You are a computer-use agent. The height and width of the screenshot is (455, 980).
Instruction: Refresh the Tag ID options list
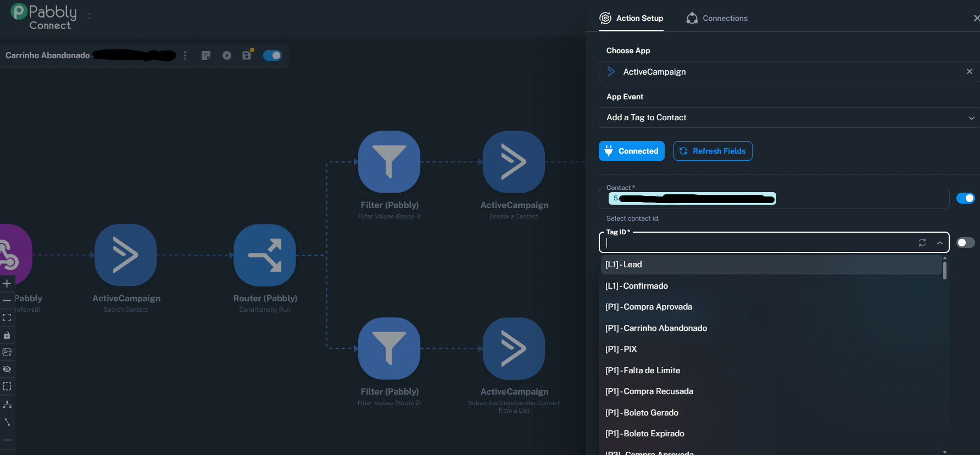coord(922,243)
